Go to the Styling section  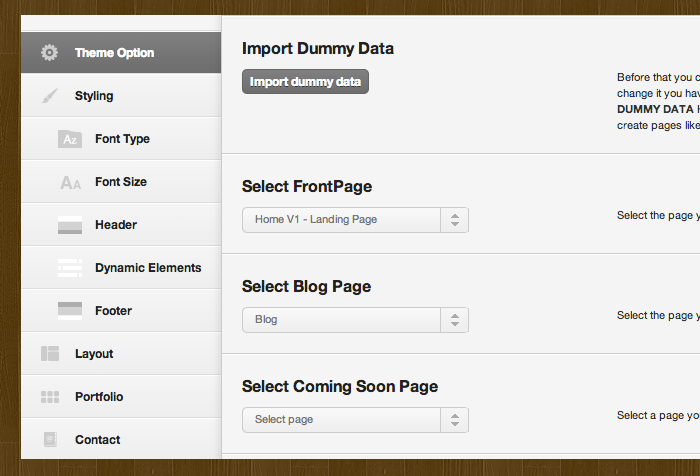[94, 96]
